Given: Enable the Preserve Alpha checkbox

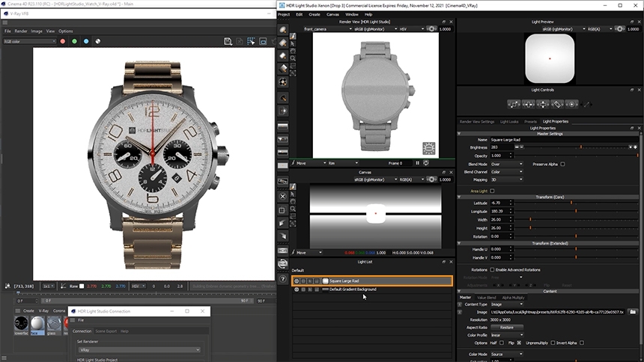Looking at the screenshot, I should point(562,165).
